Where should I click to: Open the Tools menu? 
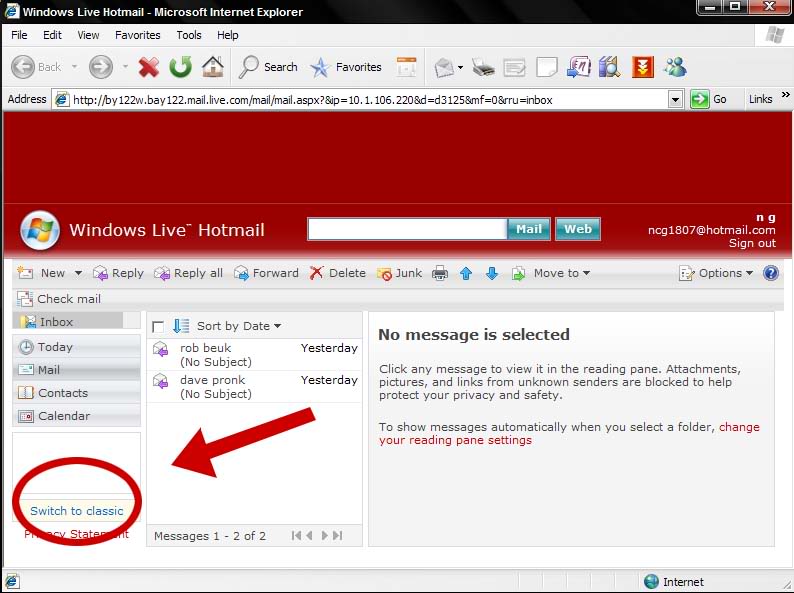188,35
